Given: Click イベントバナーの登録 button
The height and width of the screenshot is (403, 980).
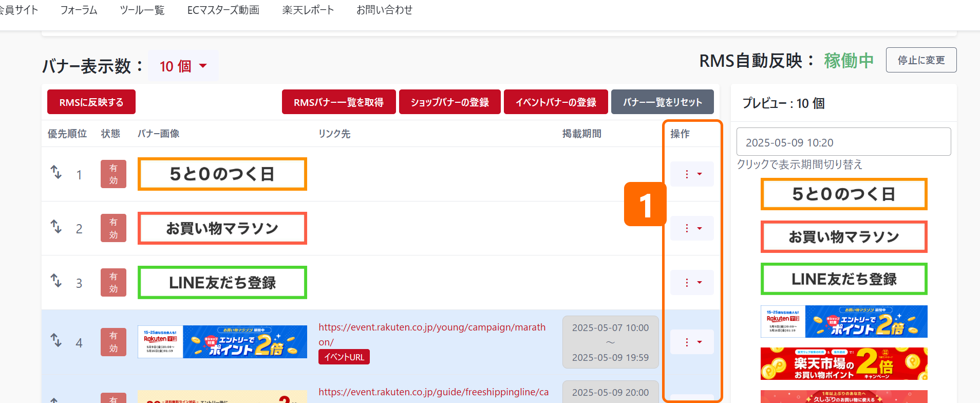Looking at the screenshot, I should [556, 102].
